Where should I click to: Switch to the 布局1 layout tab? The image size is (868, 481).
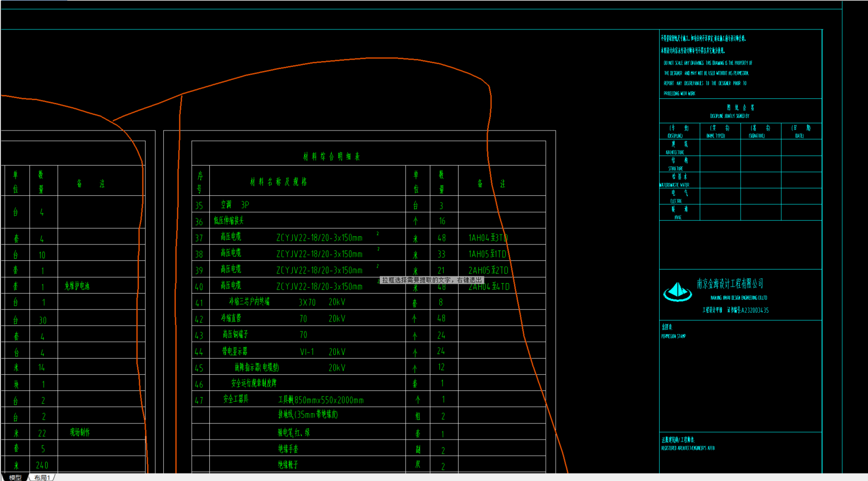click(x=42, y=477)
